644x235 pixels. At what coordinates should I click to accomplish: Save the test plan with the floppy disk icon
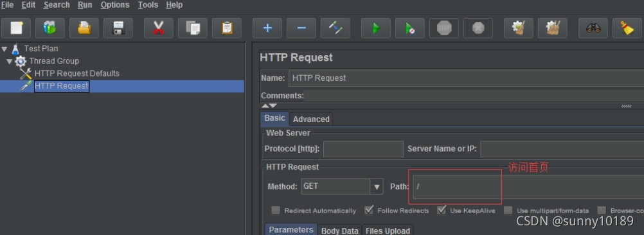(x=118, y=28)
